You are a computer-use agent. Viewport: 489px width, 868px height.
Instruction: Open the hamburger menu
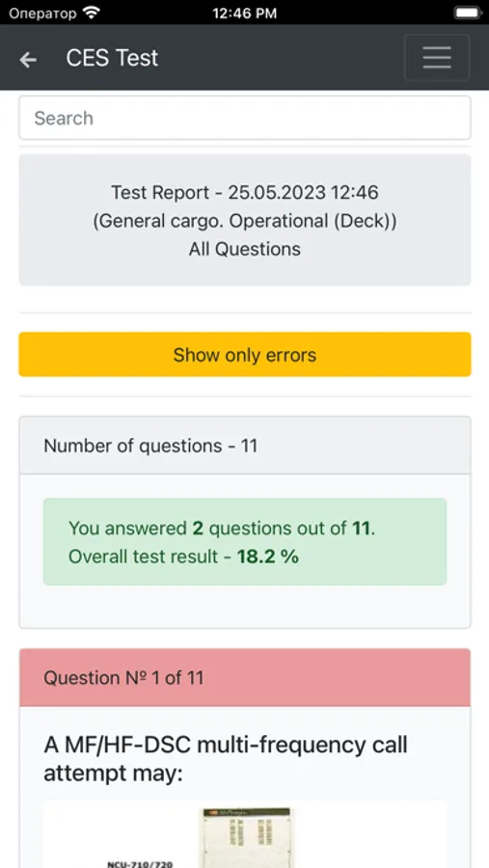point(437,58)
